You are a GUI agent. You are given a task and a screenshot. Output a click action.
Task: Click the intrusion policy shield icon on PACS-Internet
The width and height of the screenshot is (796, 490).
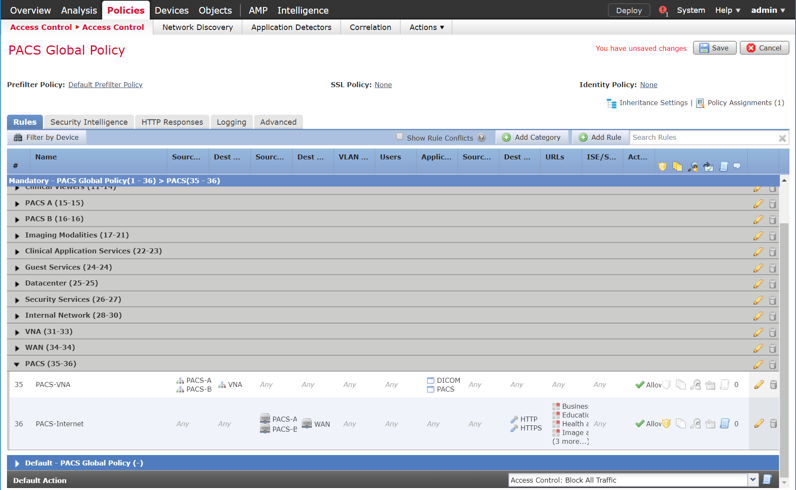click(x=666, y=424)
